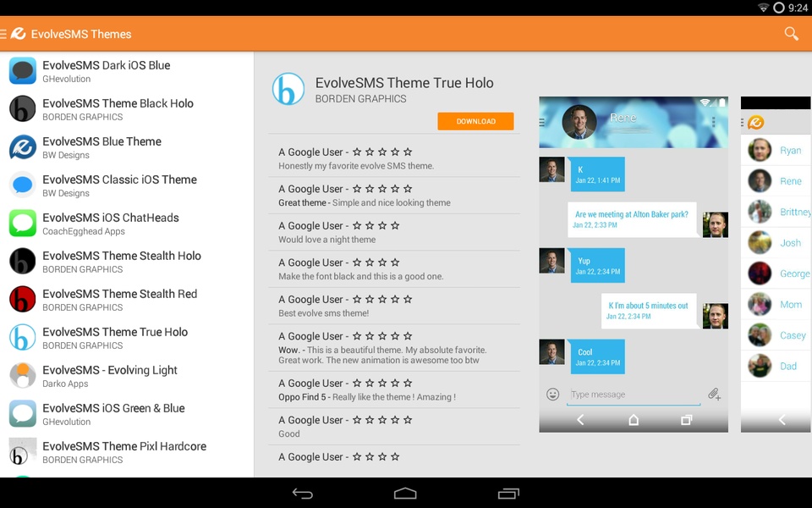This screenshot has width=812, height=508.
Task: Tap the Android Recent Apps button
Action: tap(508, 494)
